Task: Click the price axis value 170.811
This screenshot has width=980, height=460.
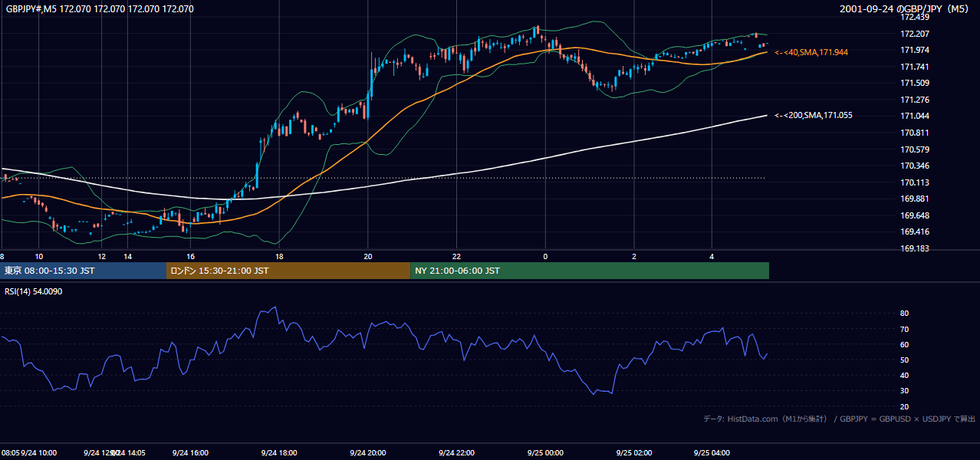Action: (x=915, y=133)
